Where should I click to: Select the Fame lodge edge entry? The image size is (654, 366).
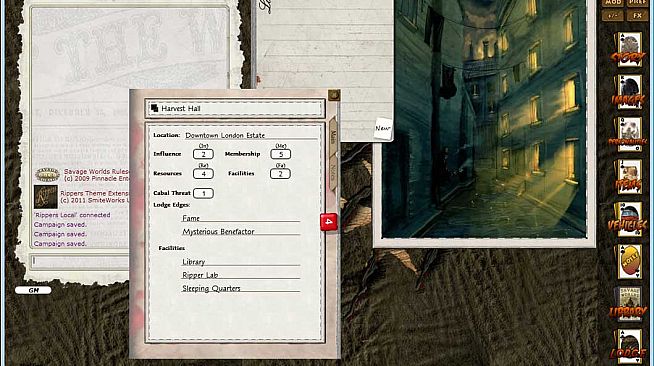pos(241,218)
